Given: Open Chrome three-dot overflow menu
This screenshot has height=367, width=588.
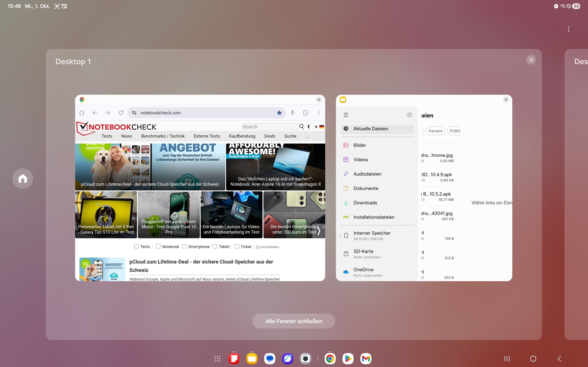Looking at the screenshot, I should tap(319, 113).
